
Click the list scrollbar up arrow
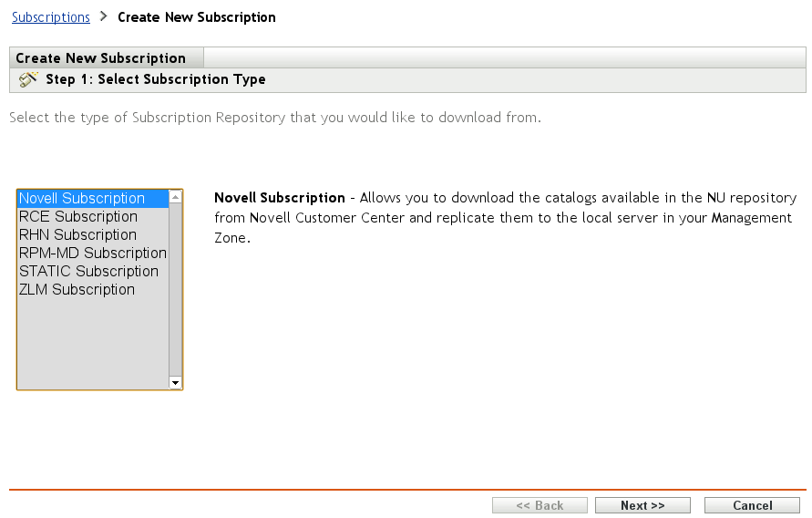tap(176, 197)
